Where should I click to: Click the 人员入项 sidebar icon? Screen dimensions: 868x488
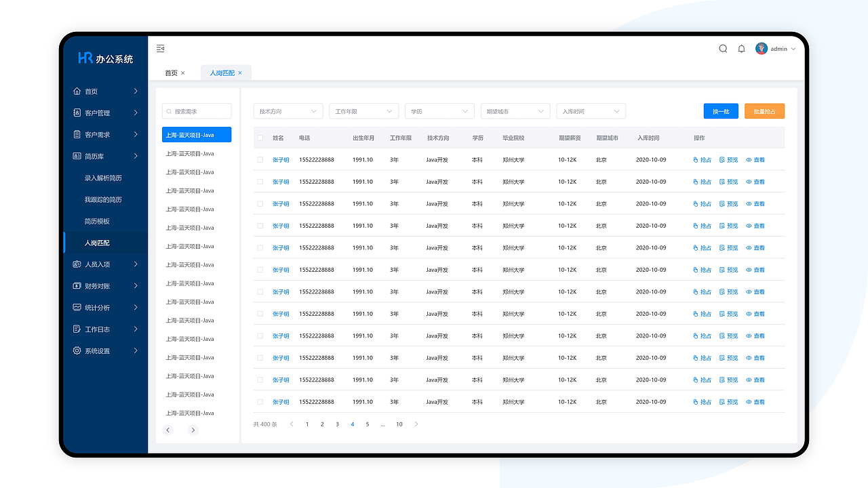(x=77, y=264)
